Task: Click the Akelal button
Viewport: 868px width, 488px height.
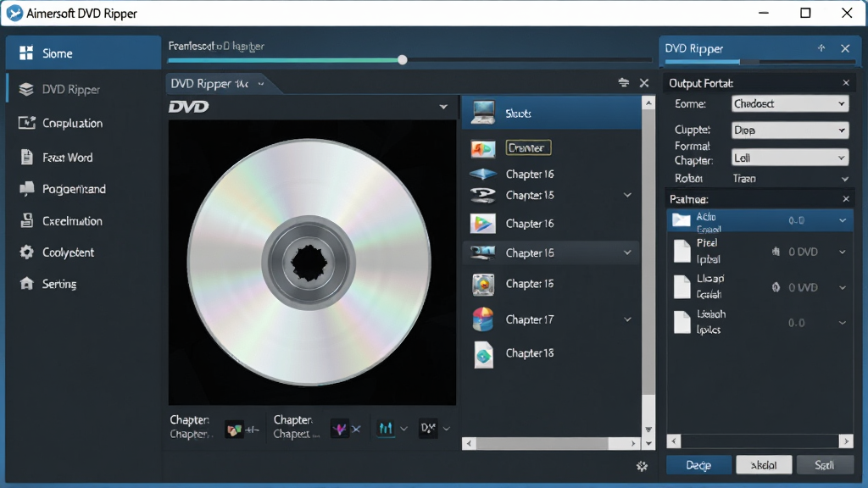Action: click(x=764, y=465)
